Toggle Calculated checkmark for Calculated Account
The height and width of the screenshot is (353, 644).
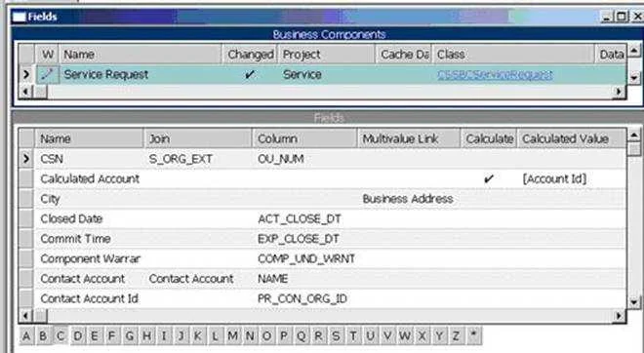[x=488, y=179]
